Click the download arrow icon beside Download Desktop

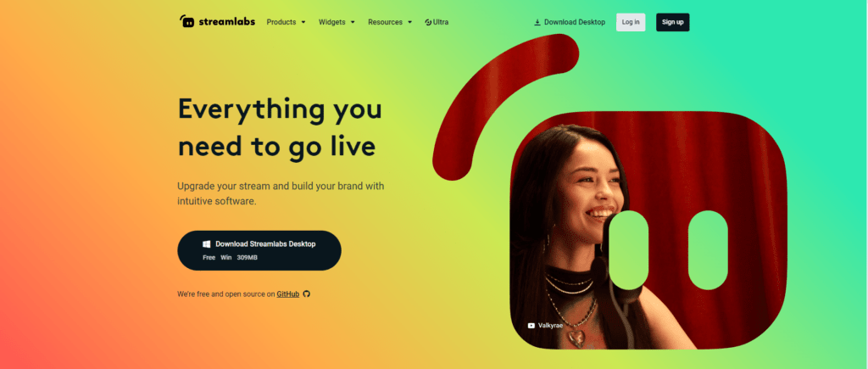pos(537,22)
